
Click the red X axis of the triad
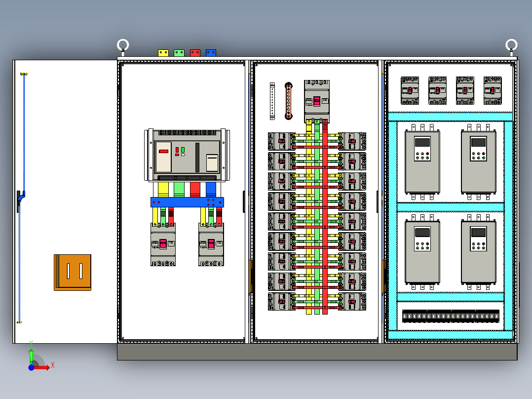tap(42, 367)
